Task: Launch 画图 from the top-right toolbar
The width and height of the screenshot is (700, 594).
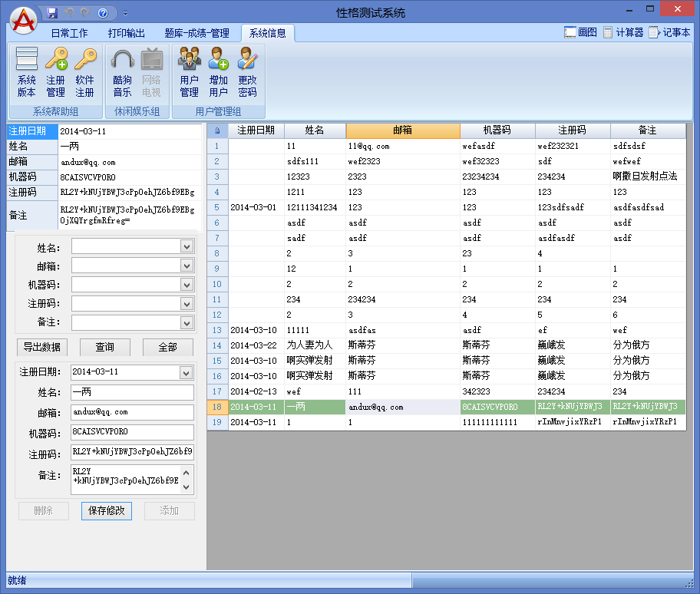Action: (579, 33)
